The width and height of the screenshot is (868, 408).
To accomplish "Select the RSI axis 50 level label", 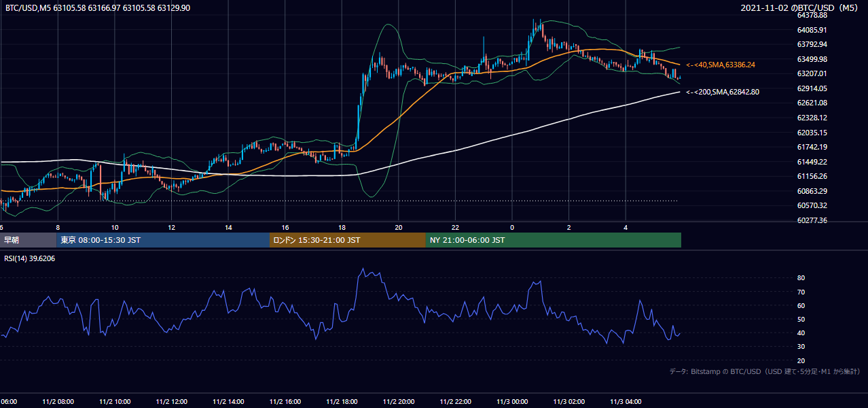I will [801, 319].
